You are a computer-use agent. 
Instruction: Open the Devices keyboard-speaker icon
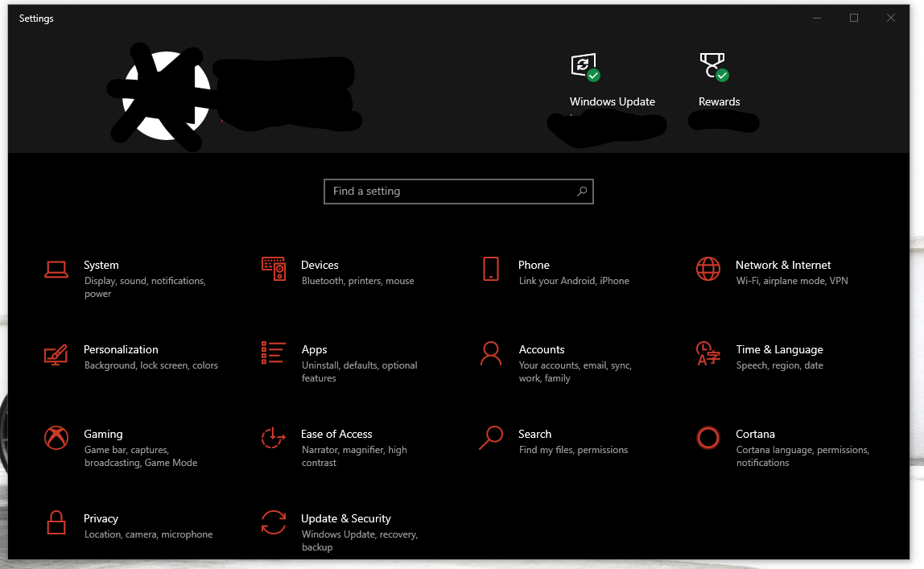point(274,269)
